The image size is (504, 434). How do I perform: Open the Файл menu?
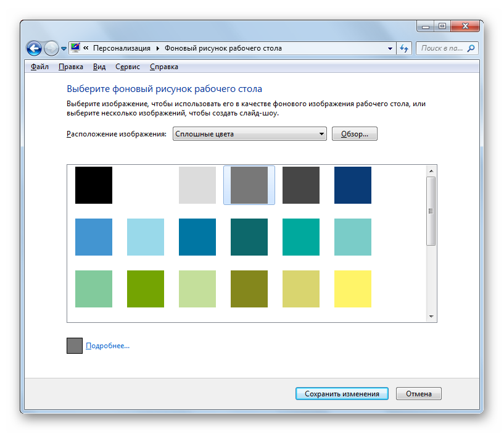(x=39, y=67)
